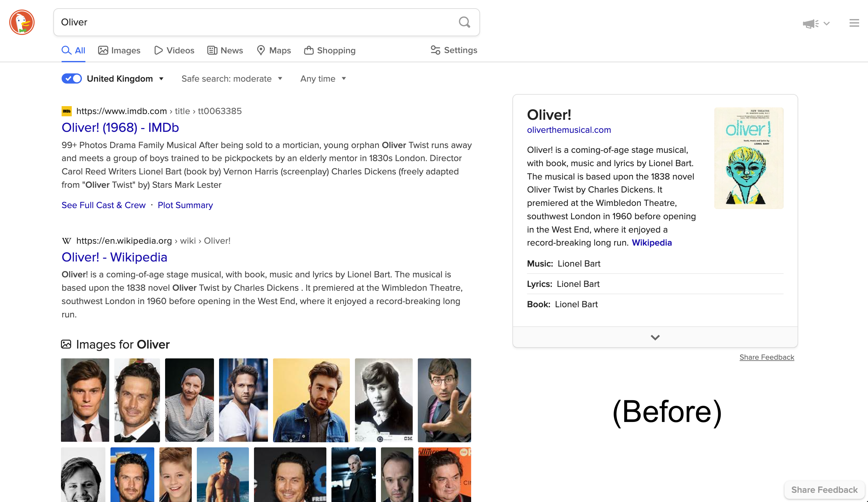
Task: Expand the Oliver! info panel chevron
Action: [x=655, y=336]
